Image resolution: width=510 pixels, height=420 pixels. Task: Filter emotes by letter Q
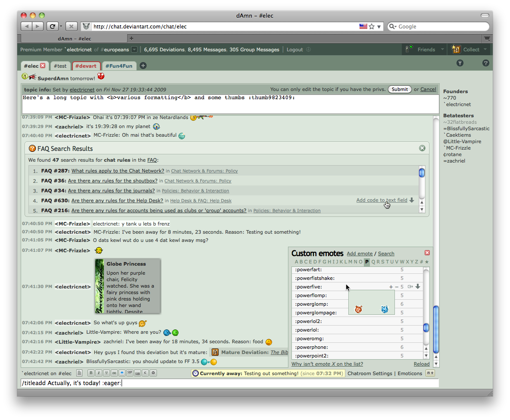pyautogui.click(x=373, y=262)
